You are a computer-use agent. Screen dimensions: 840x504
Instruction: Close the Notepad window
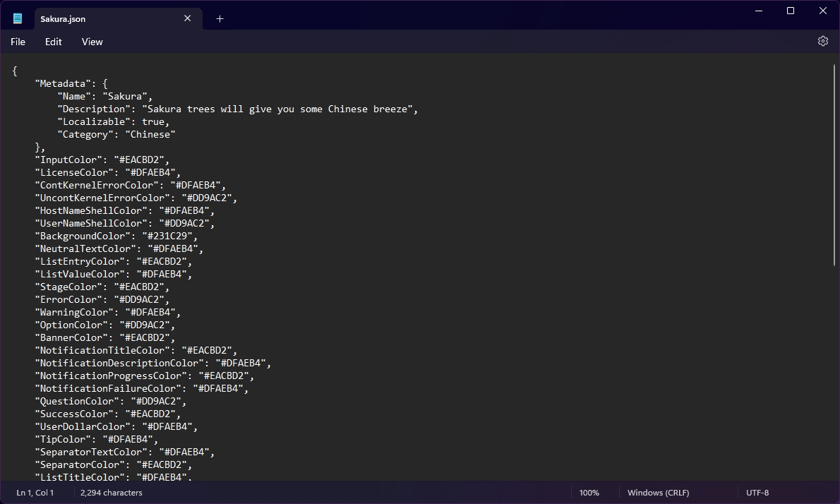(823, 11)
